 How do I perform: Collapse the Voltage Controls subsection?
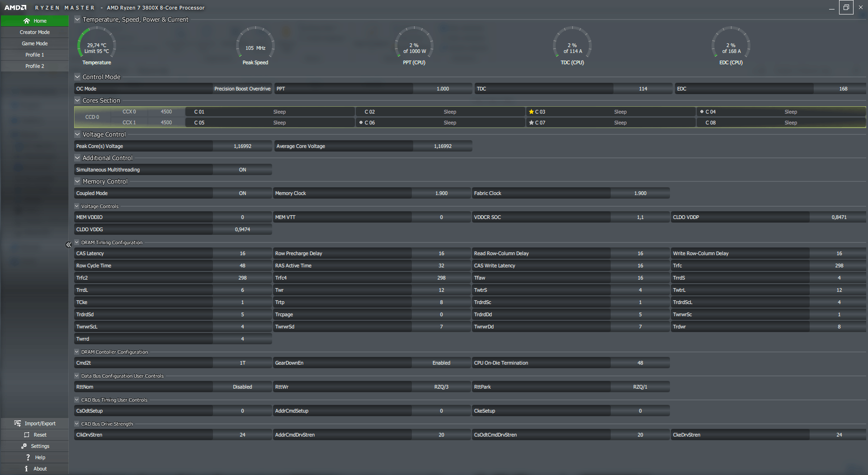[77, 206]
